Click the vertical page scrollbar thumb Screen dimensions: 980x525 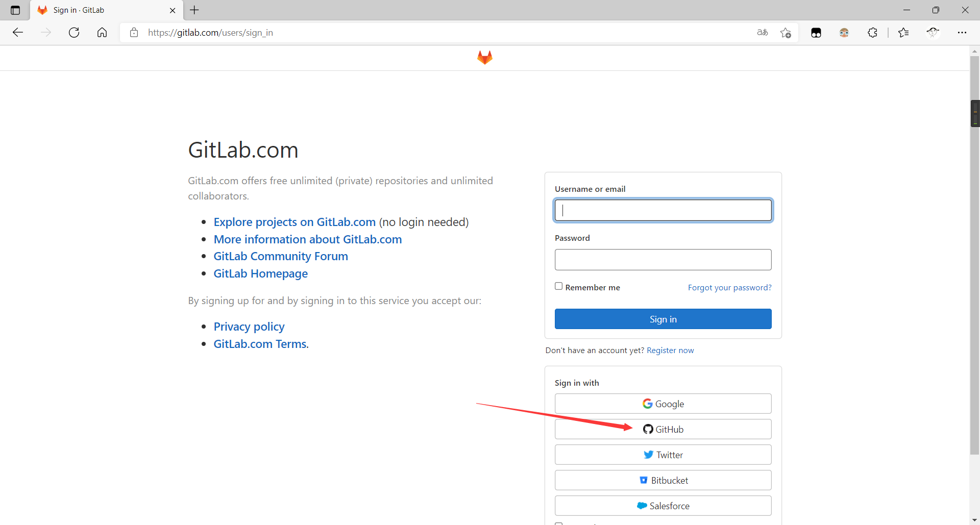coord(974,255)
